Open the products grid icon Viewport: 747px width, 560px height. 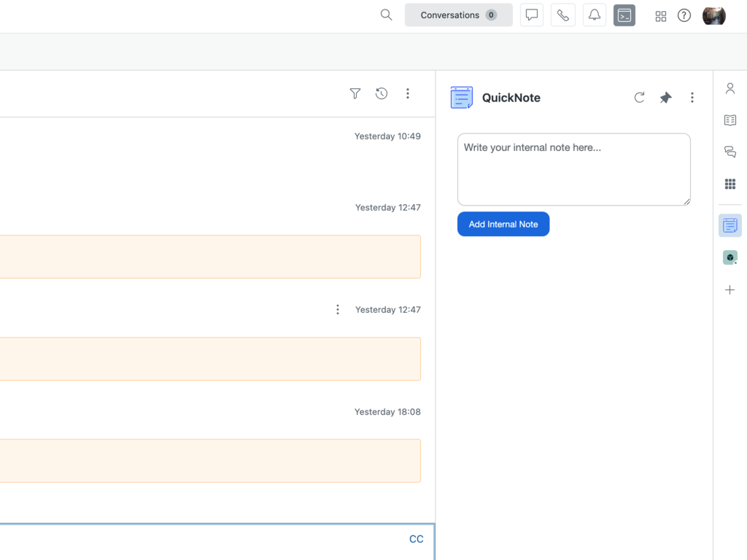tap(661, 16)
